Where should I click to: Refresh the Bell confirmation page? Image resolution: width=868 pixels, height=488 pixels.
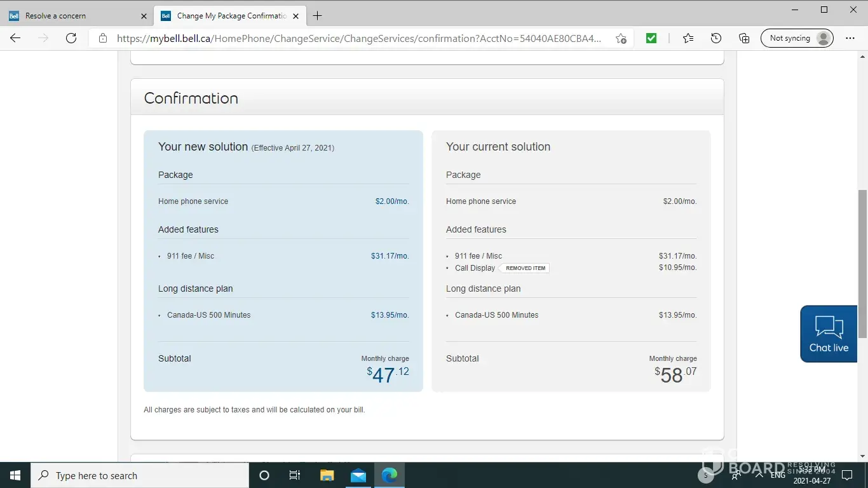point(71,38)
